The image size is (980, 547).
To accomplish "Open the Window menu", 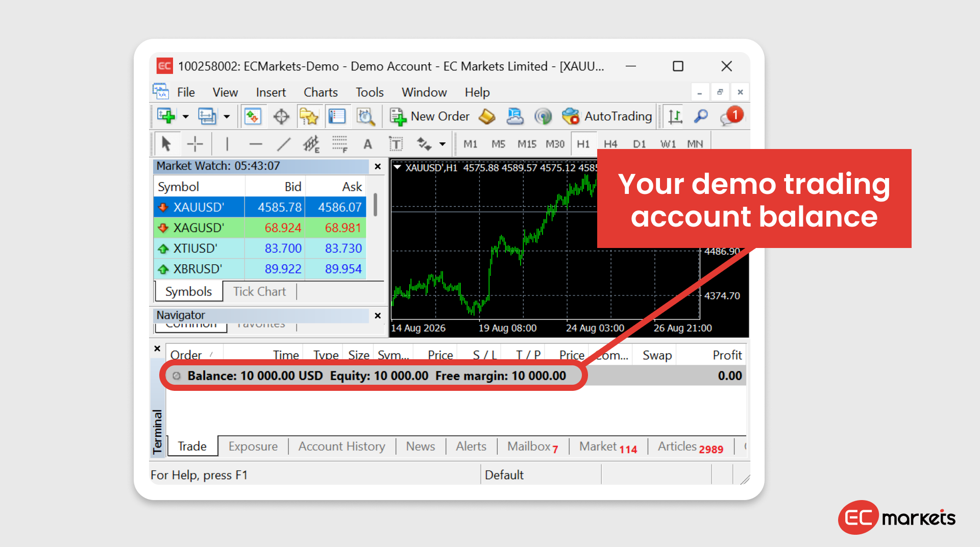I will (424, 92).
